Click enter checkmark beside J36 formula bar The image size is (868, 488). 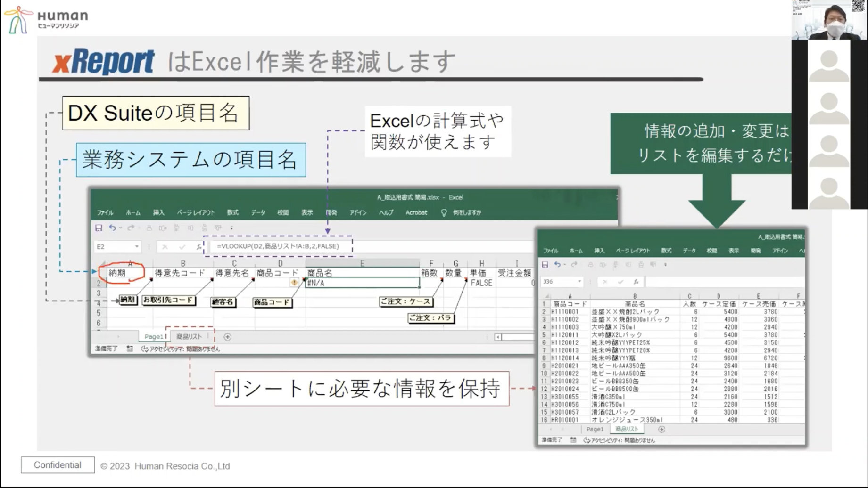(x=620, y=282)
